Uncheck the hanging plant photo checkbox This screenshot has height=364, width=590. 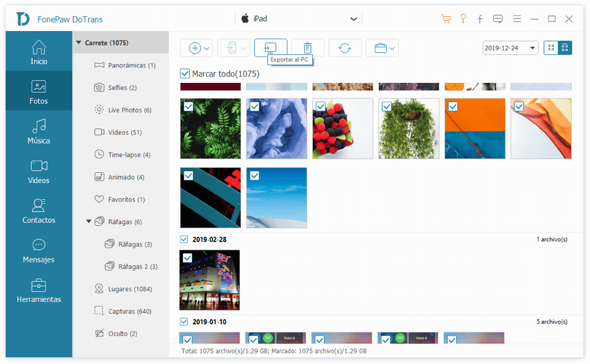[x=387, y=107]
